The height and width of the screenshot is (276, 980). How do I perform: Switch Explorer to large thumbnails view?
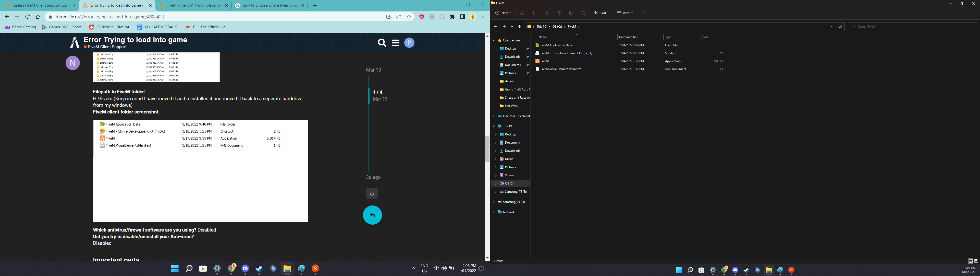(976, 261)
